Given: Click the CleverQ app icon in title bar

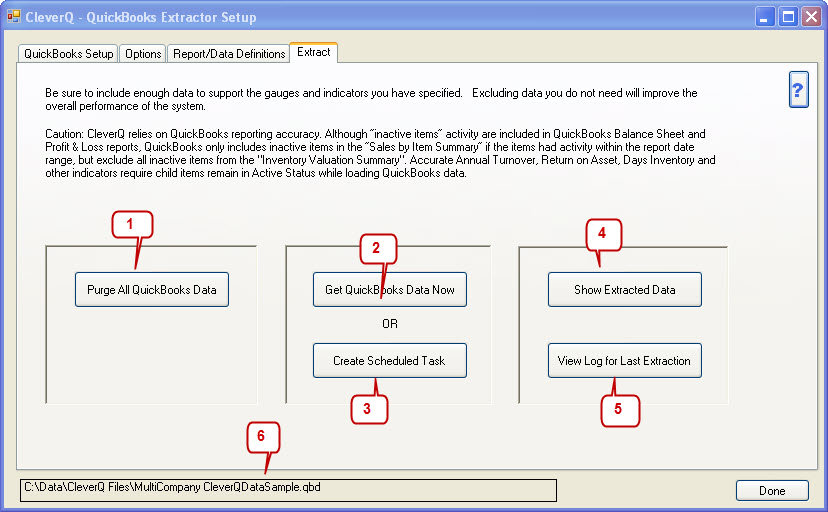Looking at the screenshot, I should (14, 17).
